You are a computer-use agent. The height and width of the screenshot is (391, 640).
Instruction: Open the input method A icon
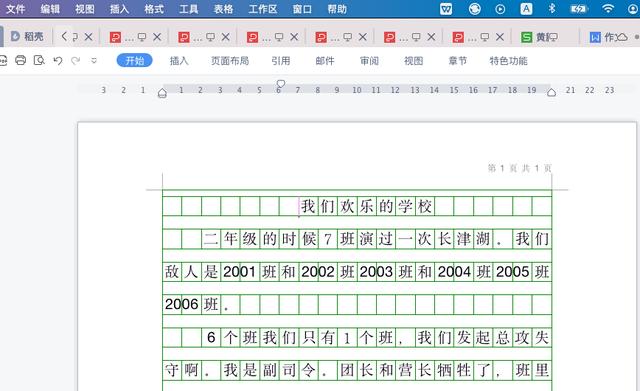pos(526,9)
